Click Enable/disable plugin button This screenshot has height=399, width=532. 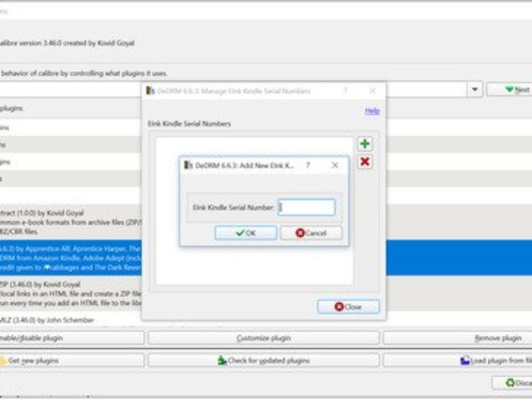(72, 338)
